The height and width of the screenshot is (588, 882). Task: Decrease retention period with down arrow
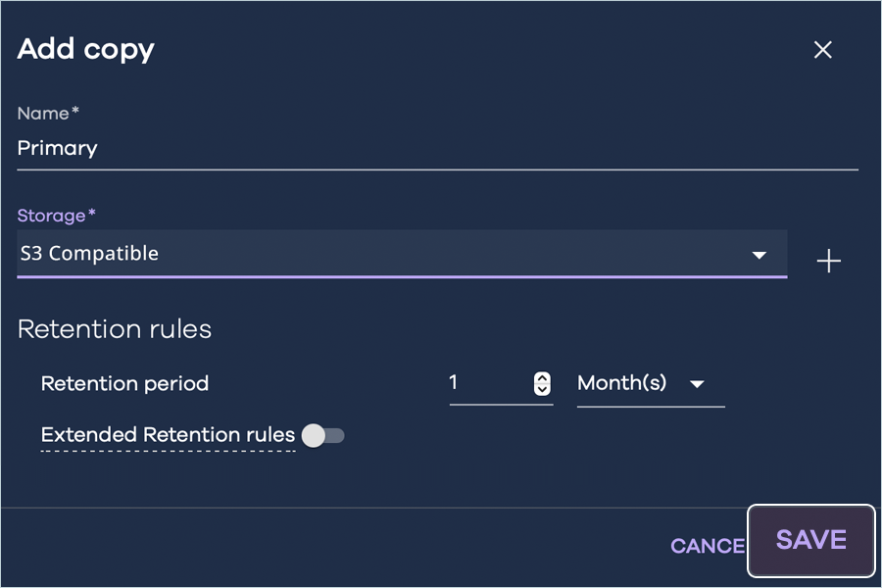542,389
